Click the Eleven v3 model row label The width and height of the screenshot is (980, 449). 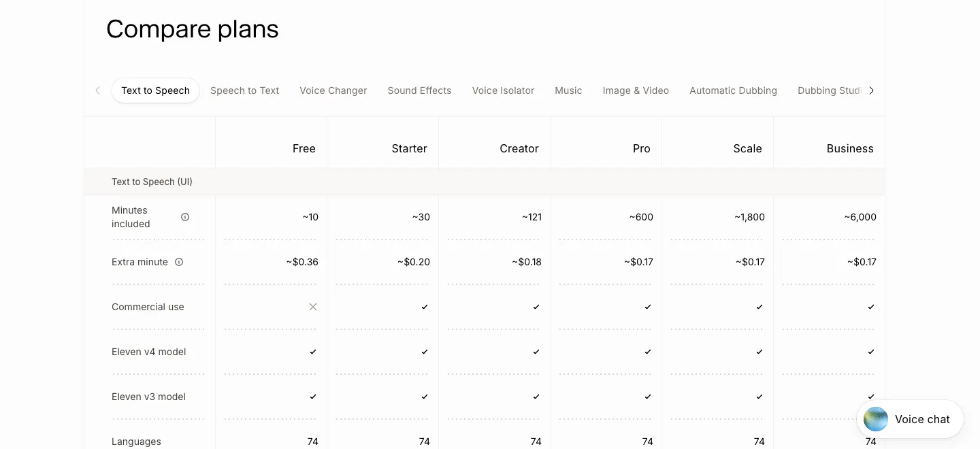(149, 397)
